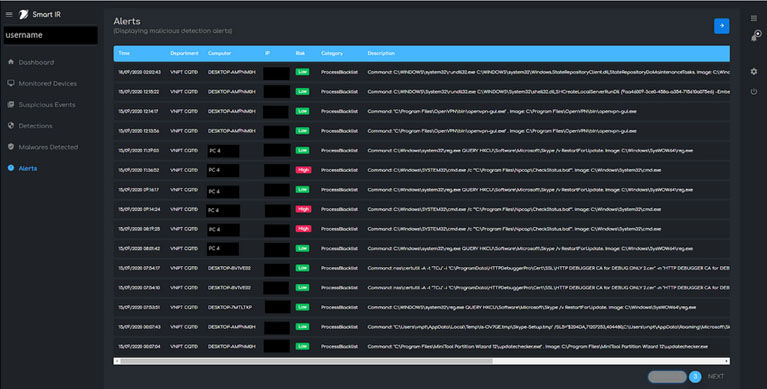The height and width of the screenshot is (389, 767).
Task: Sort by the Category column header
Action: 332,53
